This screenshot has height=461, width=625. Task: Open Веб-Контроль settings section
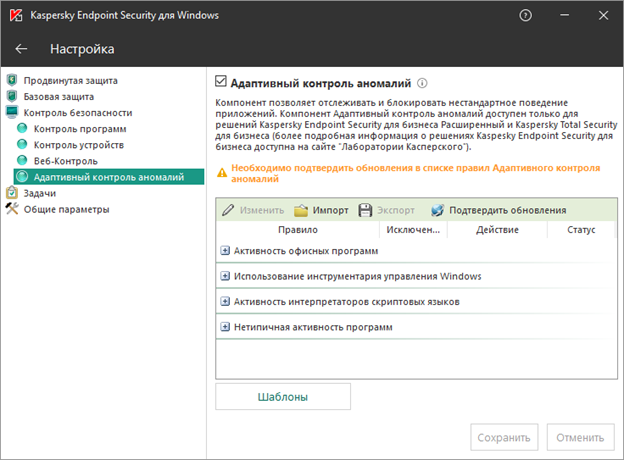pyautogui.click(x=68, y=161)
